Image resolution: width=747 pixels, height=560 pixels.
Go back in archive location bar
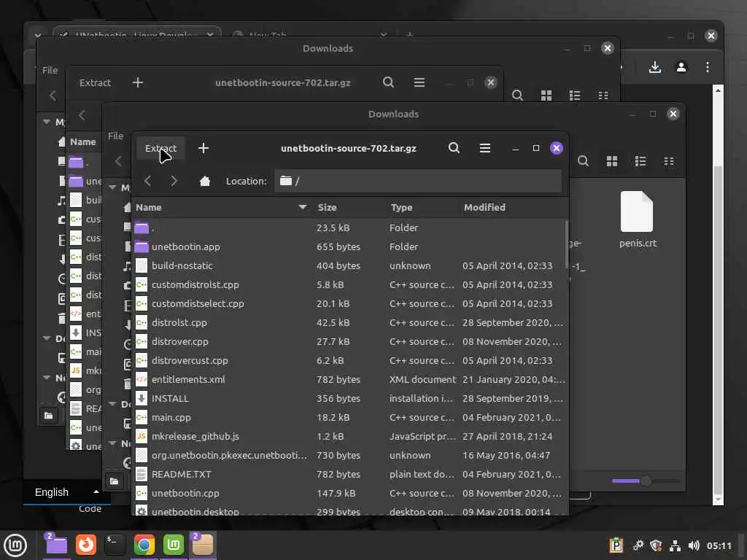(147, 181)
